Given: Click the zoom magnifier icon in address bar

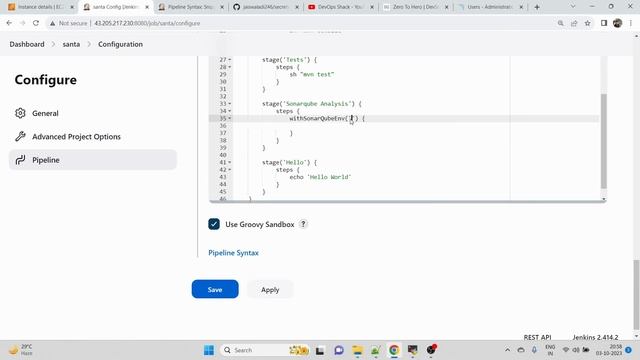Looking at the screenshot, I should point(560,23).
